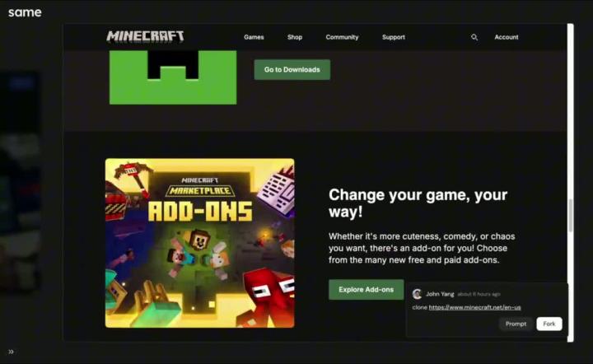Click the green Creeper face image
This screenshot has width=593, height=364.
173,77
